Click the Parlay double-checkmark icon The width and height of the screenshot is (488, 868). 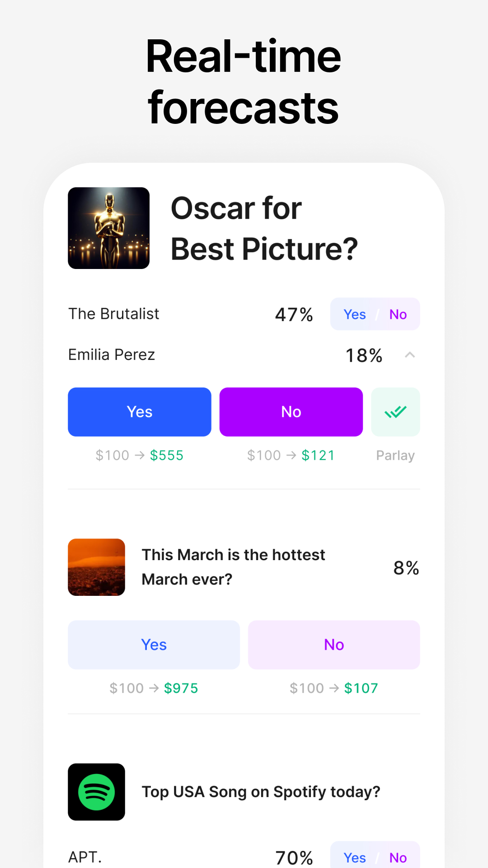395,412
